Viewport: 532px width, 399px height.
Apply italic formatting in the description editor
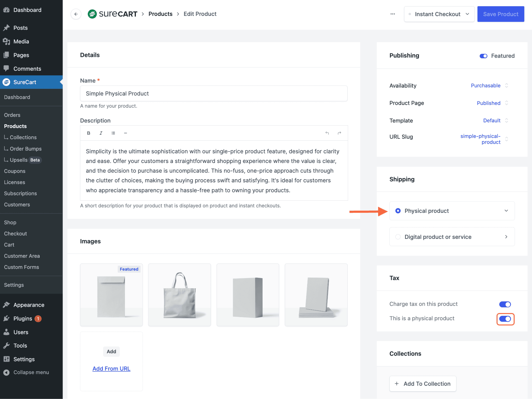(x=101, y=133)
